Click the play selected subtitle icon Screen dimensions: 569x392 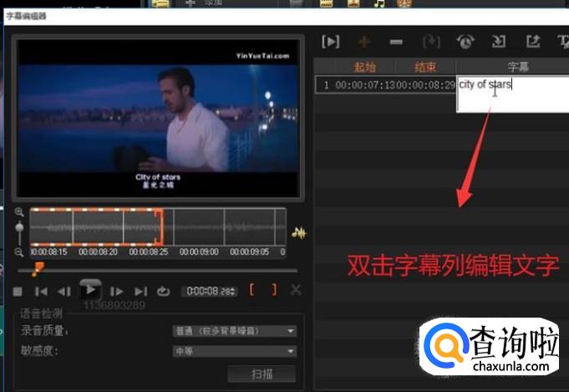click(x=330, y=42)
